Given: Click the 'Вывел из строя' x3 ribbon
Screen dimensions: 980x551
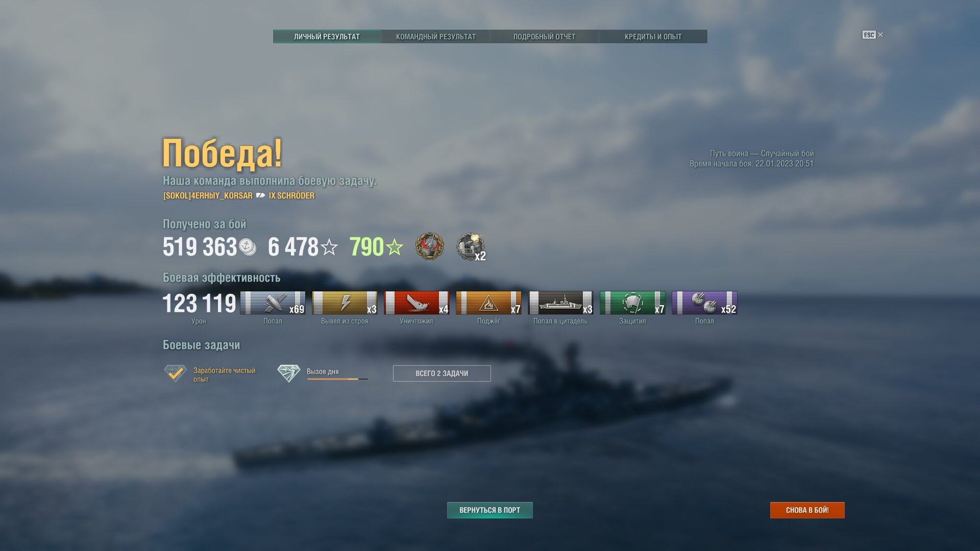Looking at the screenshot, I should (345, 303).
